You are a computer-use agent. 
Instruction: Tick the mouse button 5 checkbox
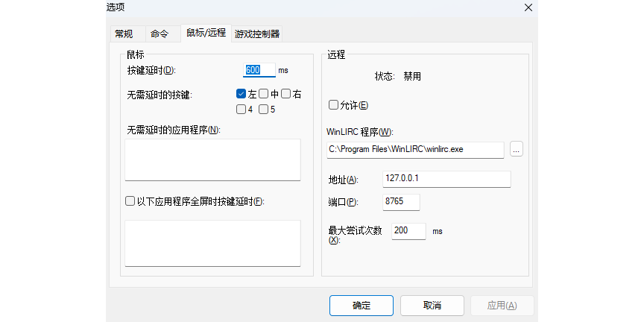point(263,110)
